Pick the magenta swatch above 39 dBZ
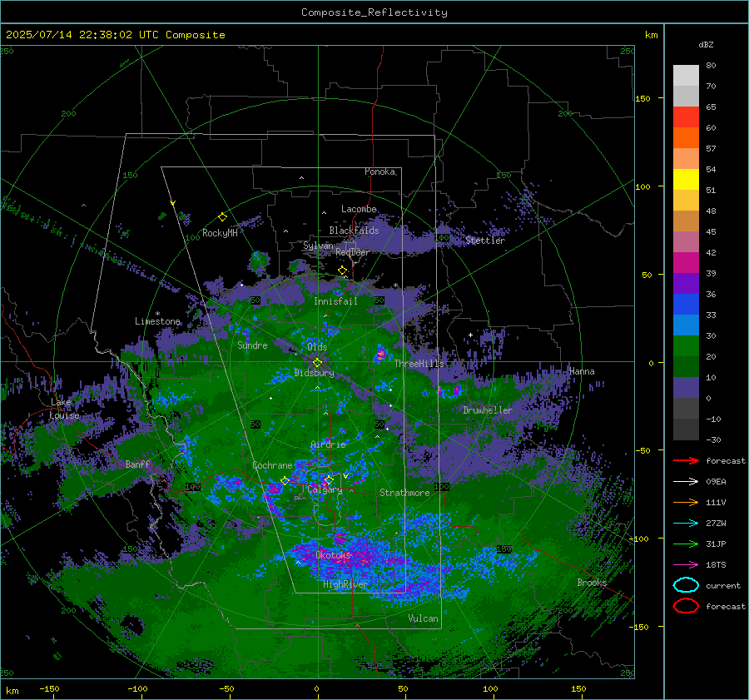The image size is (749, 700). coord(686,262)
